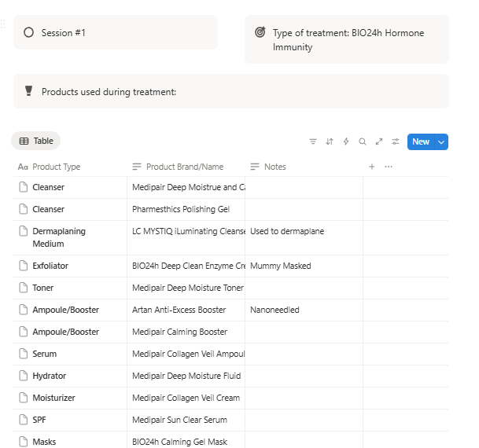Screen dimensions: 479x448
Task: Click the Used to dermaplane note
Action: [x=287, y=231]
